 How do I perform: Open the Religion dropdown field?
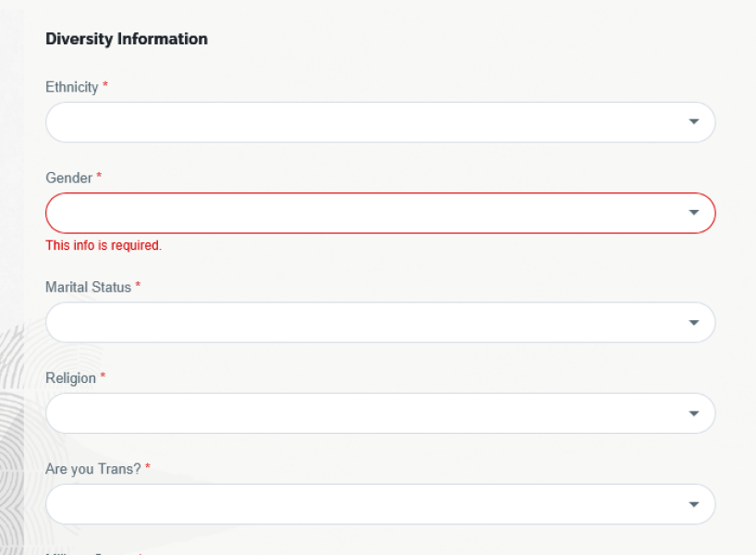click(x=370, y=413)
